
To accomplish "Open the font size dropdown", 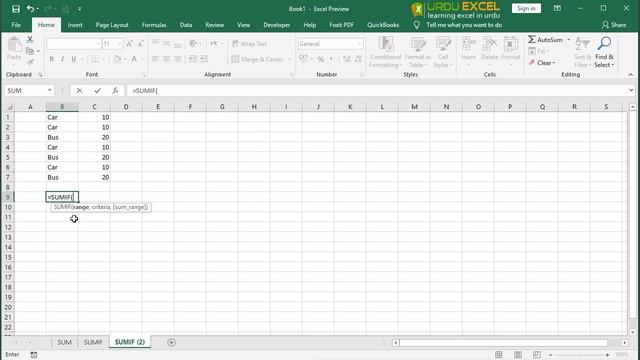I will click(x=119, y=44).
